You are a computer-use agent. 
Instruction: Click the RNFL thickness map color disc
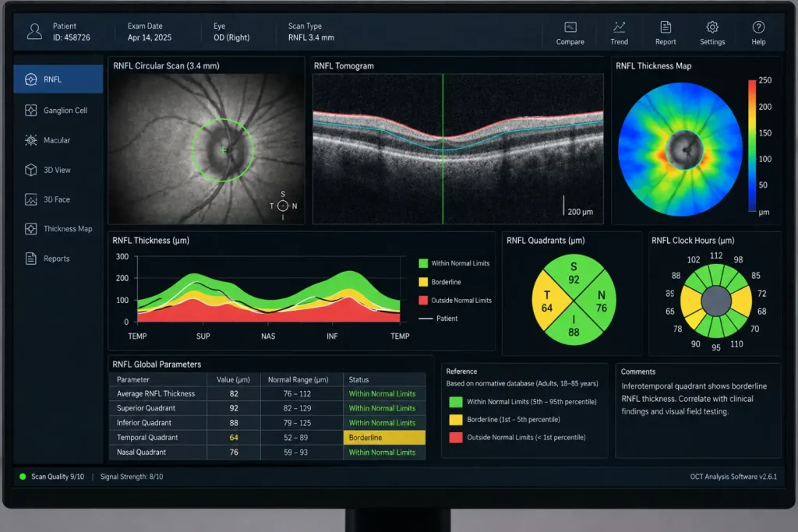coord(680,150)
